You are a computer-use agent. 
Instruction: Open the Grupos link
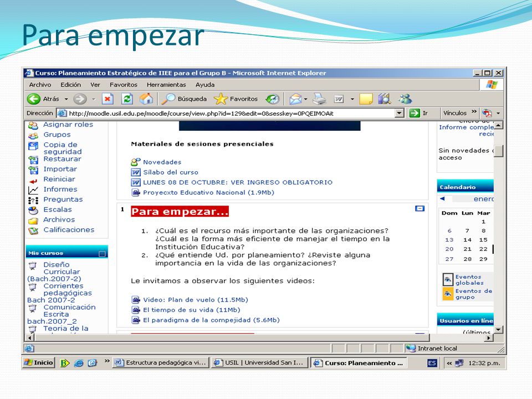point(57,135)
